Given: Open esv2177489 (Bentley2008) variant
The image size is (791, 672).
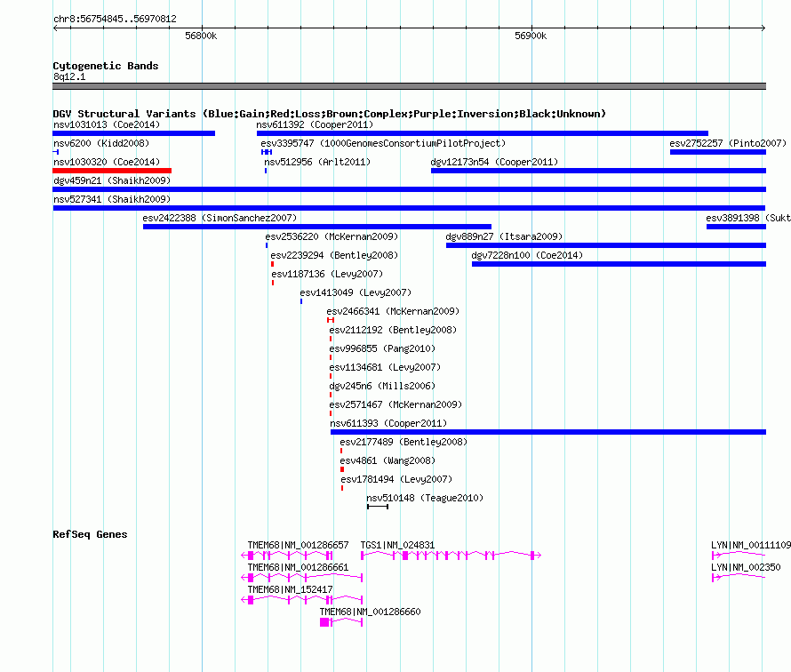Looking at the screenshot, I should 403,442.
